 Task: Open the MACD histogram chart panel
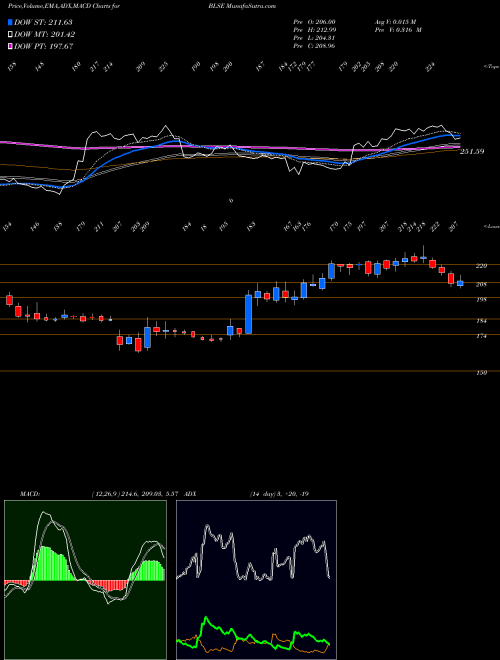[x=85, y=580]
